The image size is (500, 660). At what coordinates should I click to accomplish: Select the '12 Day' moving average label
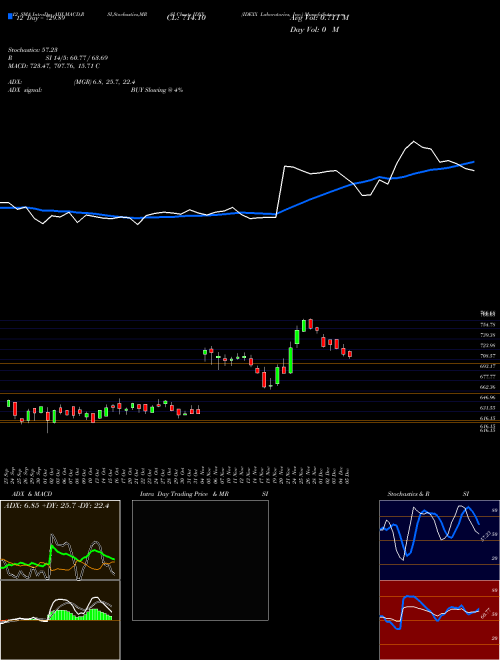[x=40, y=19]
